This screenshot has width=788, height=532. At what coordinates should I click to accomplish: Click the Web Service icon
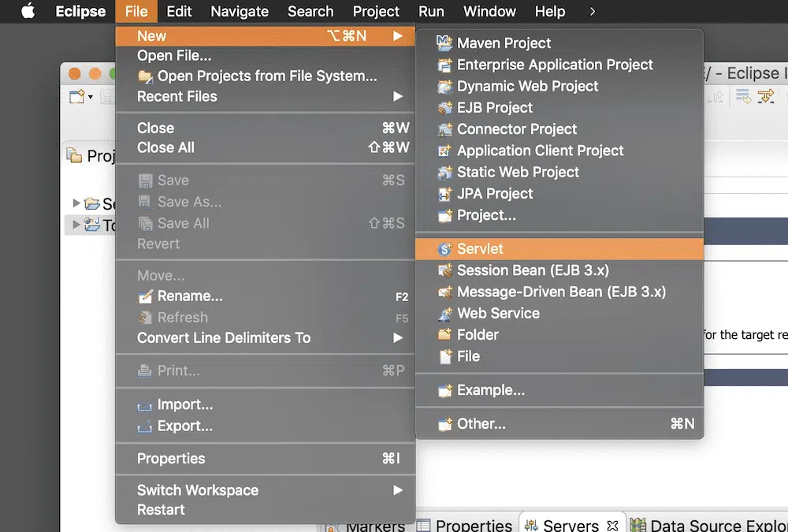(x=444, y=314)
